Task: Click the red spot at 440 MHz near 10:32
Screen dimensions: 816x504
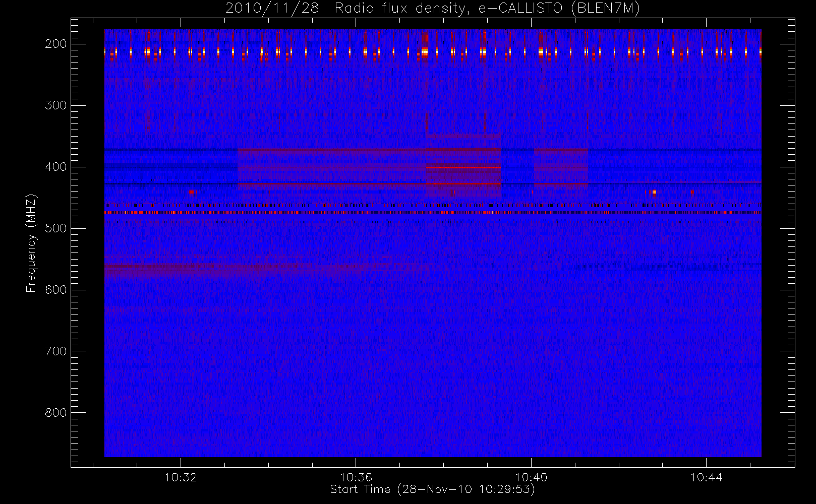Action: [192, 192]
